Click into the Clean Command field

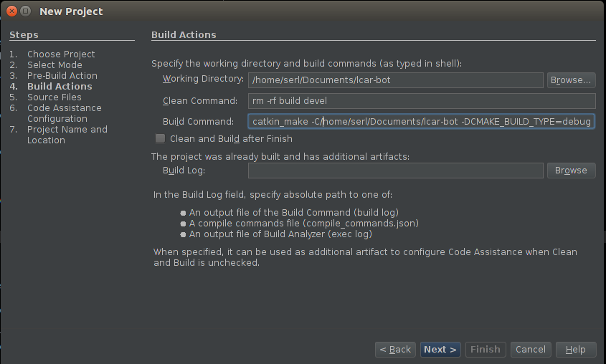coord(422,101)
